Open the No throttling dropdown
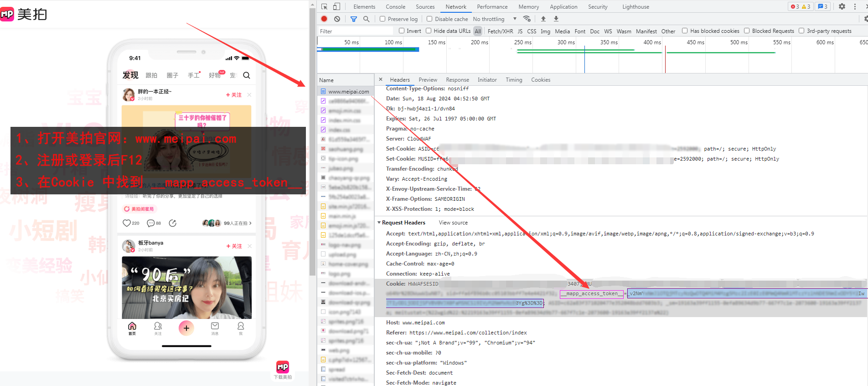Viewport: 868px width, 386px height. 495,19
